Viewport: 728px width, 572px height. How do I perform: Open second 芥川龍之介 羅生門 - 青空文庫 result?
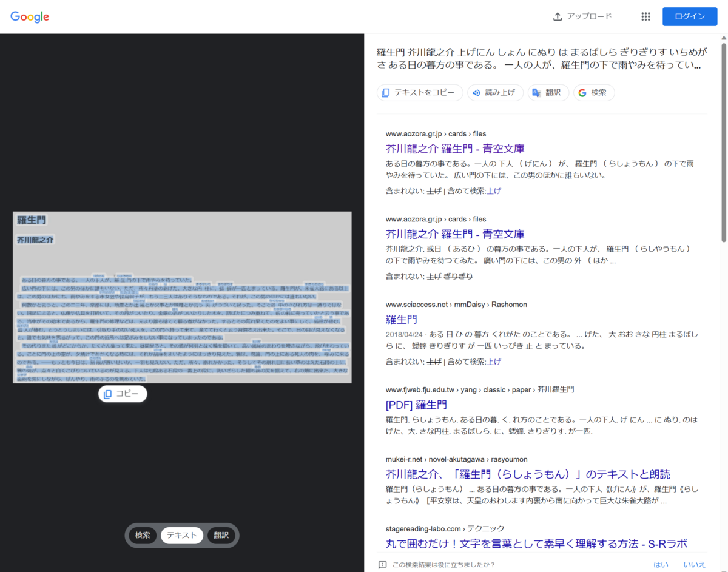click(x=455, y=234)
